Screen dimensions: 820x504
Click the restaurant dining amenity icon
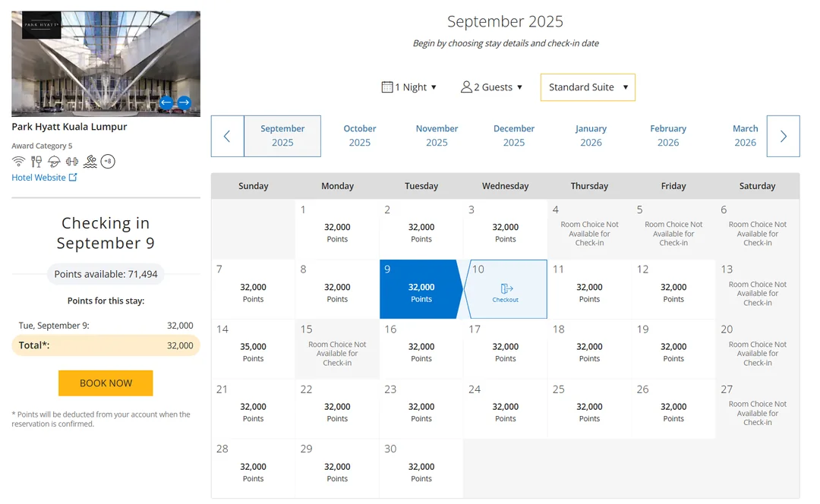tap(36, 161)
